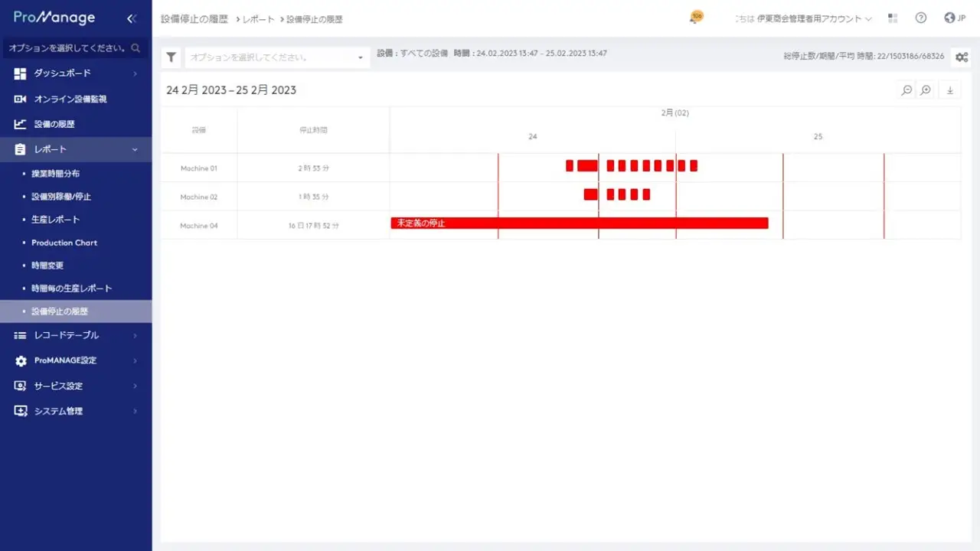Viewport: 980px width, 551px height.
Task: Zoom in the timeline chart
Action: (x=926, y=90)
